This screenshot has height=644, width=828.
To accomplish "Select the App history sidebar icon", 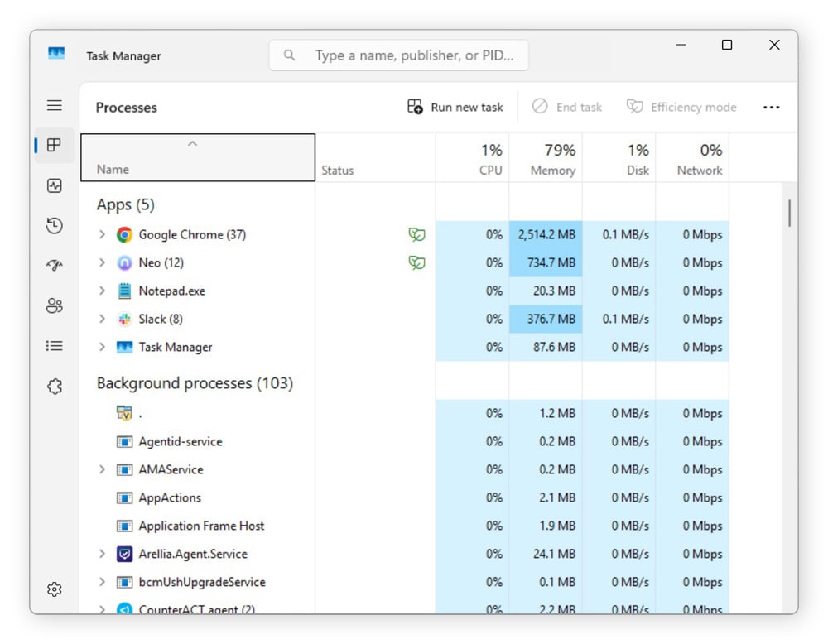I will click(x=54, y=225).
